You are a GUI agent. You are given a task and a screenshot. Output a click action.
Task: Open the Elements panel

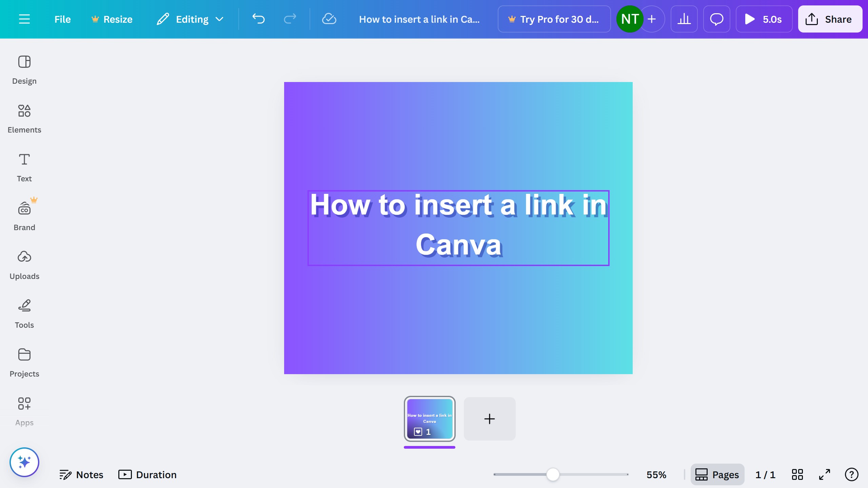pos(24,119)
